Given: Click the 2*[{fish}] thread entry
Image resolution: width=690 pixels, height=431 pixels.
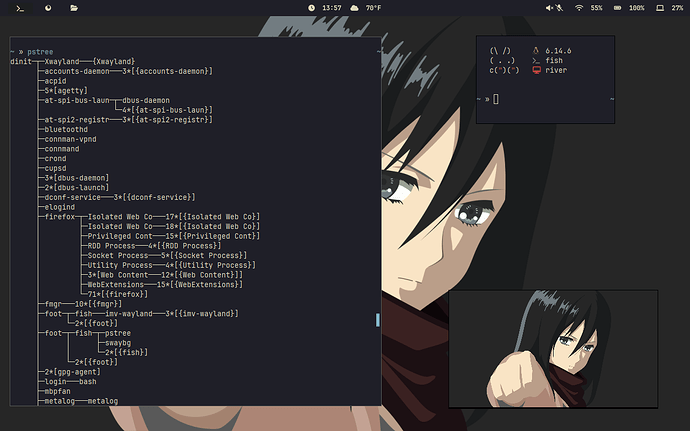Looking at the screenshot, I should 126,353.
